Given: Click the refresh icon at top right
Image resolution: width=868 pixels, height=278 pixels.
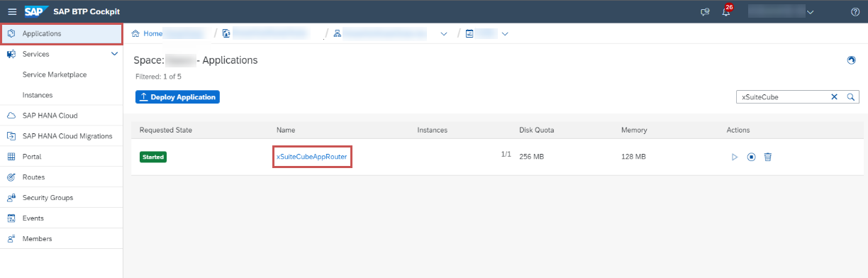Looking at the screenshot, I should (x=852, y=60).
